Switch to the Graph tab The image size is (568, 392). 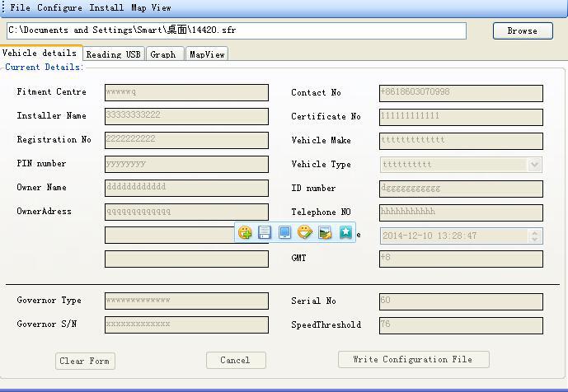(163, 54)
